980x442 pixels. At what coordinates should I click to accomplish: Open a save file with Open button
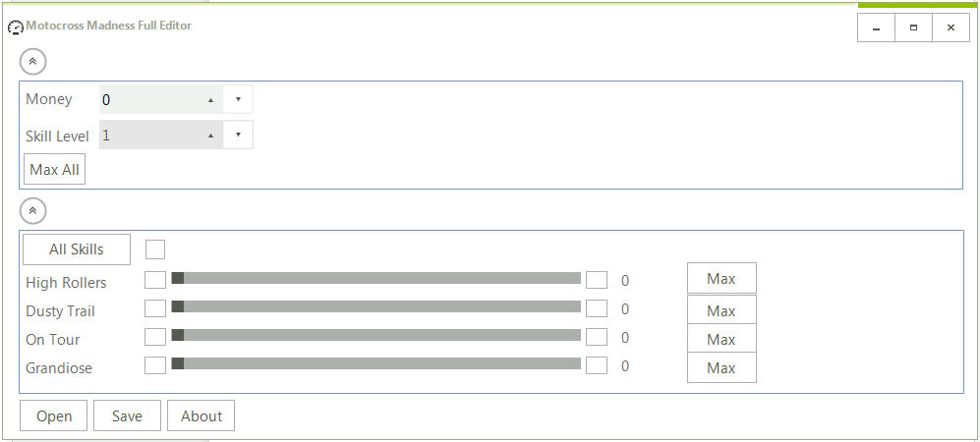pos(54,416)
